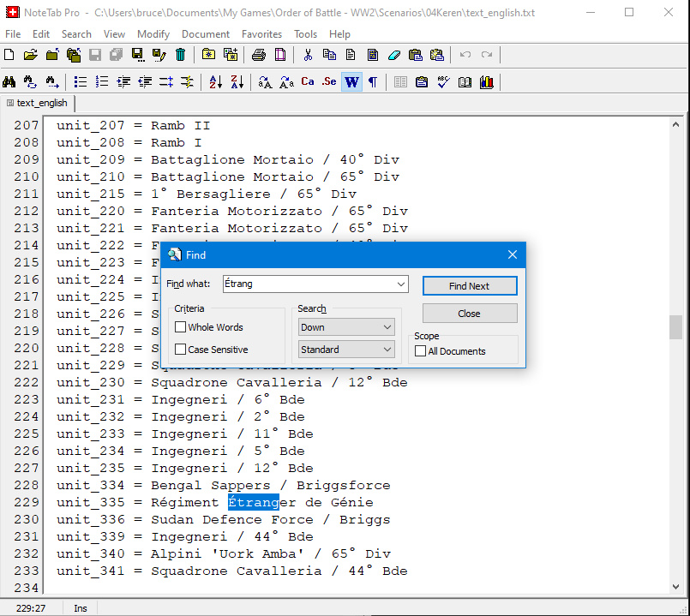
Task: Click the Open file folder icon
Action: [31, 55]
